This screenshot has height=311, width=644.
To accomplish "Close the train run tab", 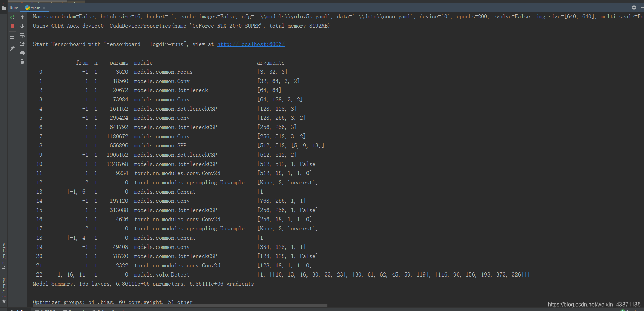I will [44, 8].
